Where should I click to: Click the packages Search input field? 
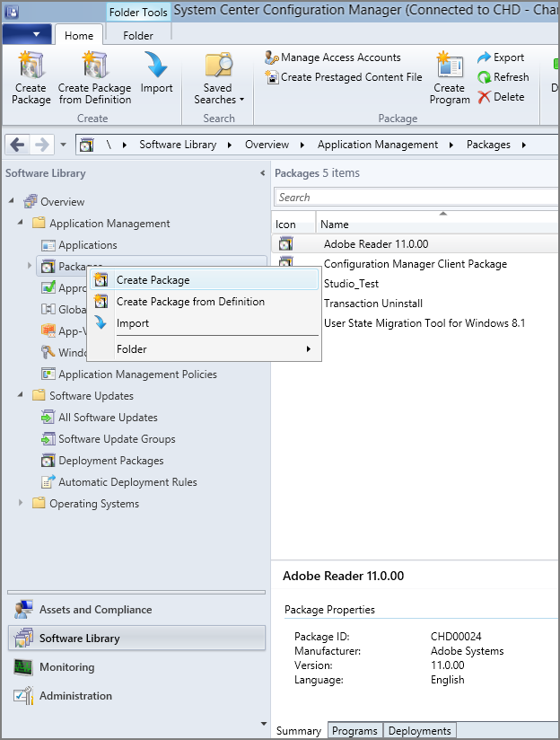(x=413, y=198)
